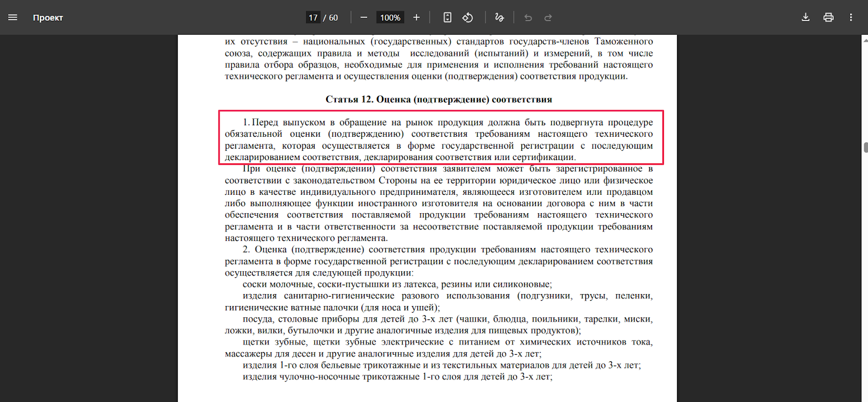Zoom out with the minus icon
The width and height of the screenshot is (868, 402).
click(364, 17)
